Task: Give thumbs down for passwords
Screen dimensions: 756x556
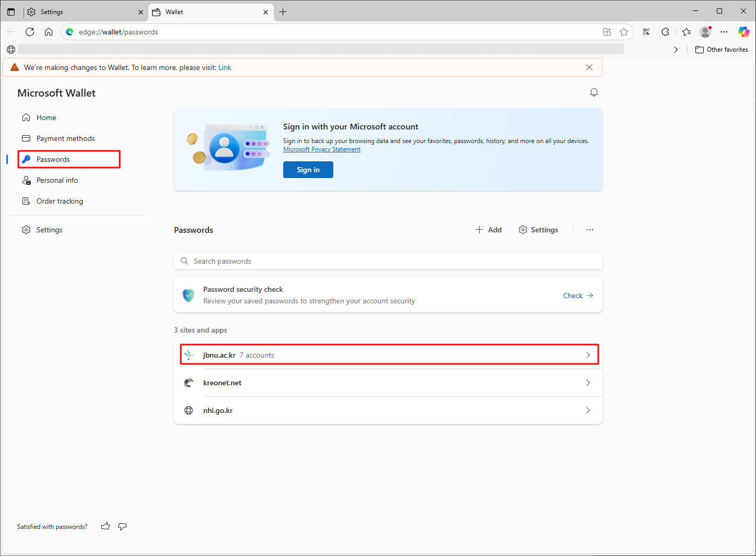Action: 122,526
